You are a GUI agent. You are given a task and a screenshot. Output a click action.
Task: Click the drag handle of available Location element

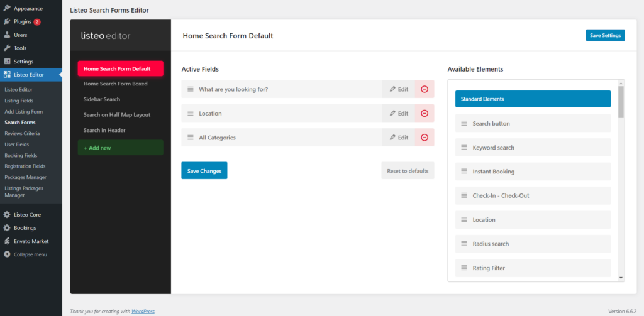click(x=464, y=219)
